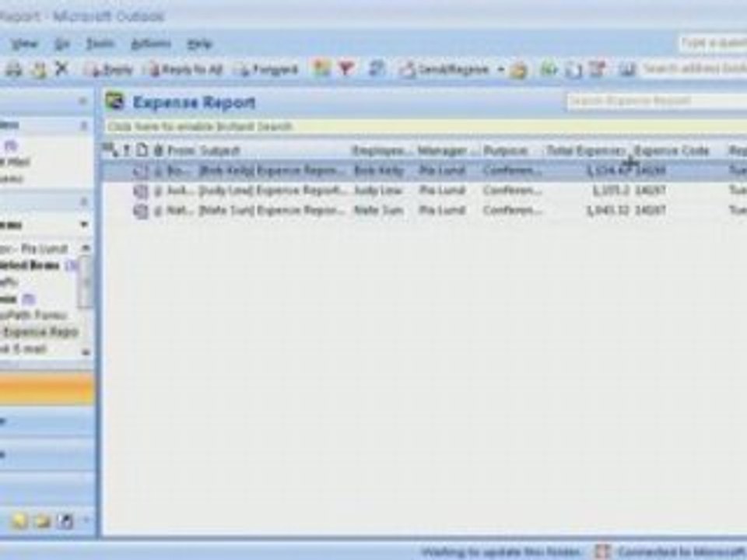Click the Reply toolbar button
The width and height of the screenshot is (747, 560).
click(108, 70)
